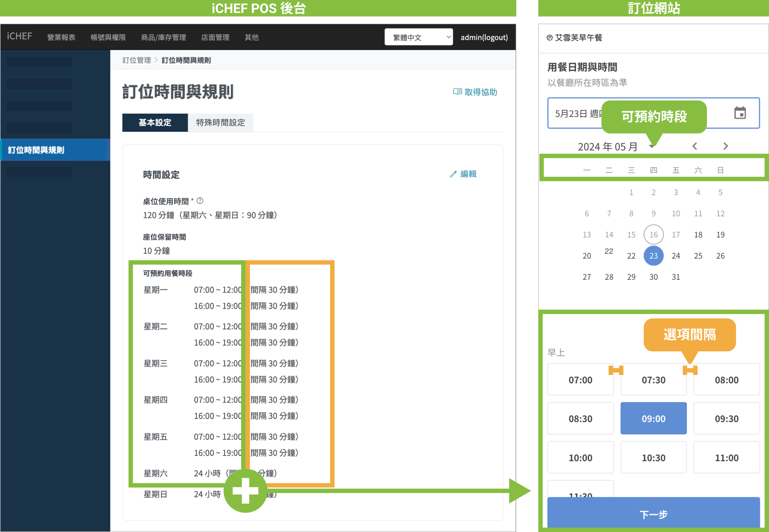Select May 24 on the calendar
The image size is (769, 532).
pos(676,256)
